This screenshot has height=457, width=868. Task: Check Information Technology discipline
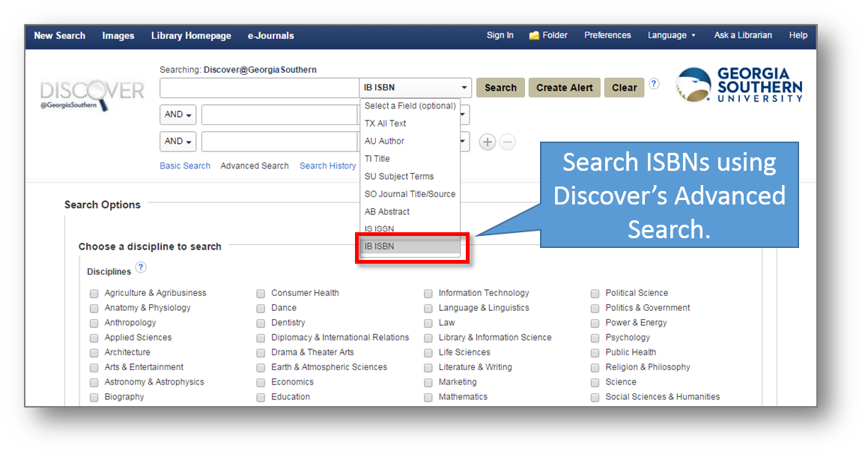[428, 294]
